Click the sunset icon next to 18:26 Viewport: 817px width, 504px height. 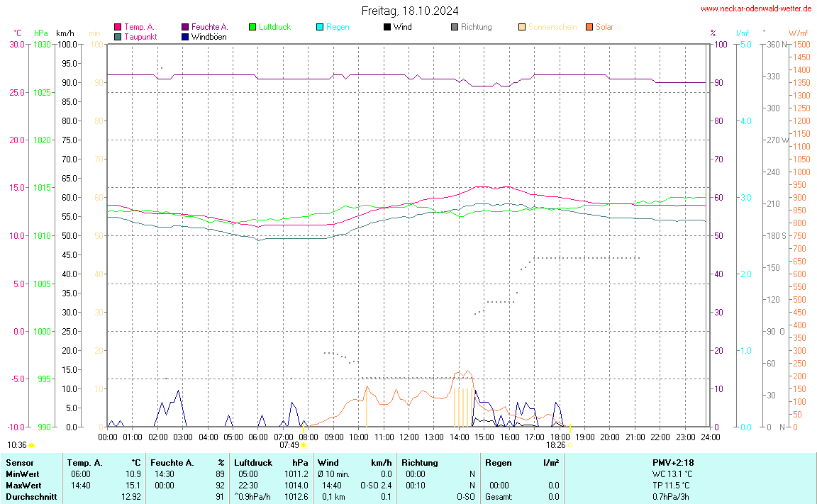[x=570, y=445]
